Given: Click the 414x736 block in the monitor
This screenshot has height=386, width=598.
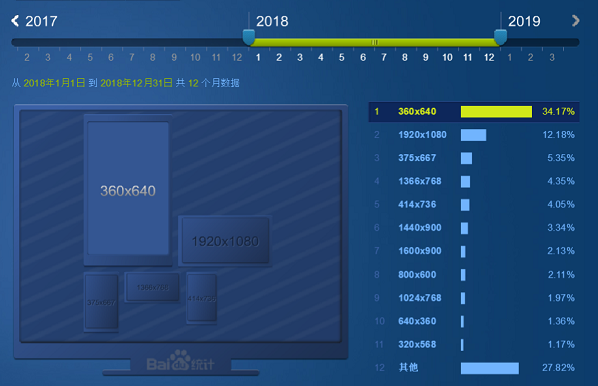Looking at the screenshot, I should [x=201, y=298].
